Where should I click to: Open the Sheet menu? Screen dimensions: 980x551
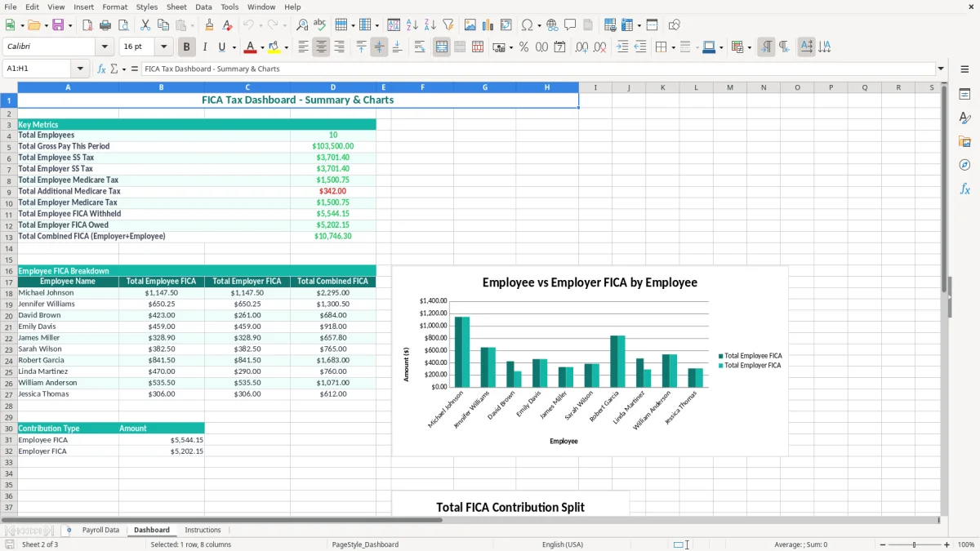176,7
